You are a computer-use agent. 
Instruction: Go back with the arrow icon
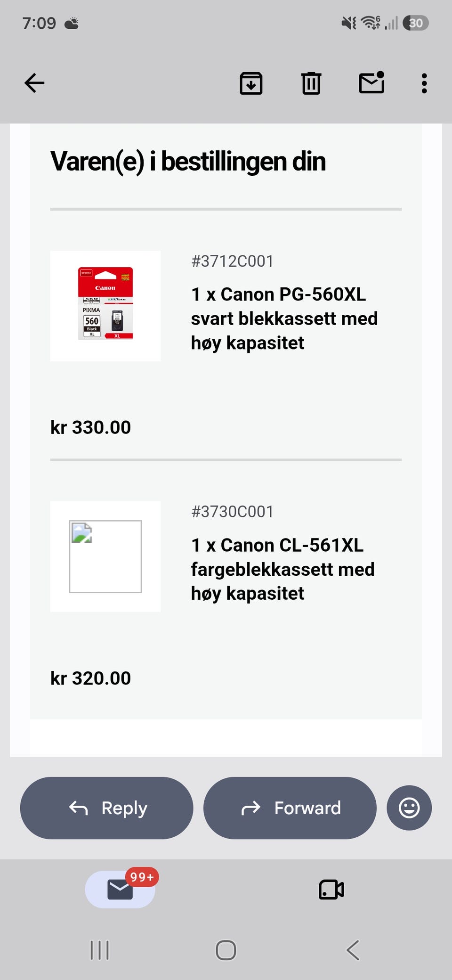[x=34, y=83]
